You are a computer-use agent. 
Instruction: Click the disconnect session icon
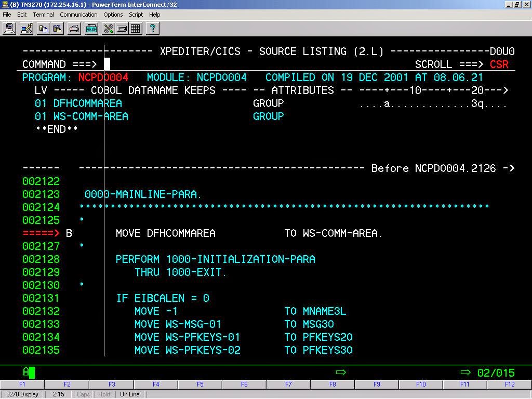(x=26, y=29)
